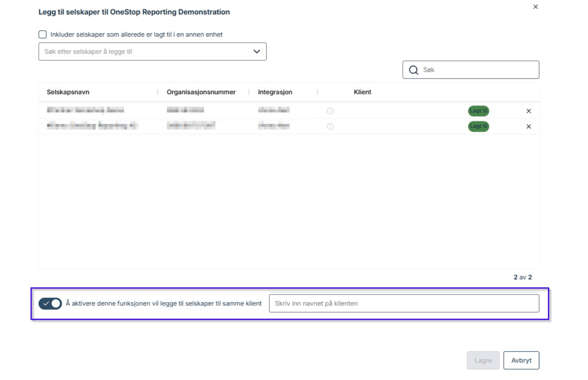Screen dimensions: 588x380
Task: Click second row's 'Lagt til' badge
Action: coord(478,126)
